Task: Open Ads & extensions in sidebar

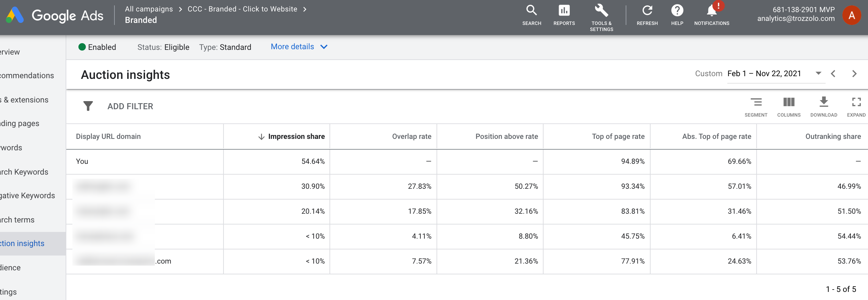Action: 24,100
